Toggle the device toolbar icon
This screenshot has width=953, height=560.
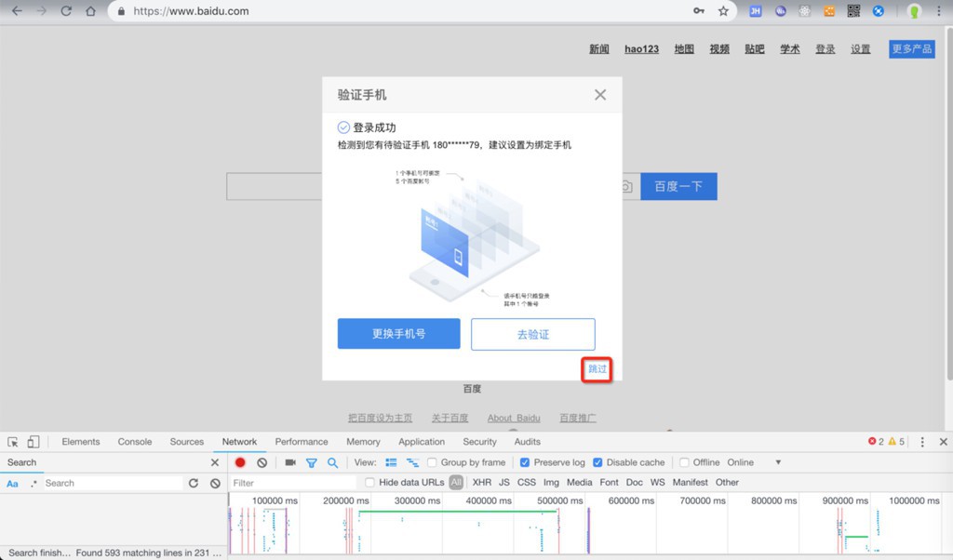point(34,442)
